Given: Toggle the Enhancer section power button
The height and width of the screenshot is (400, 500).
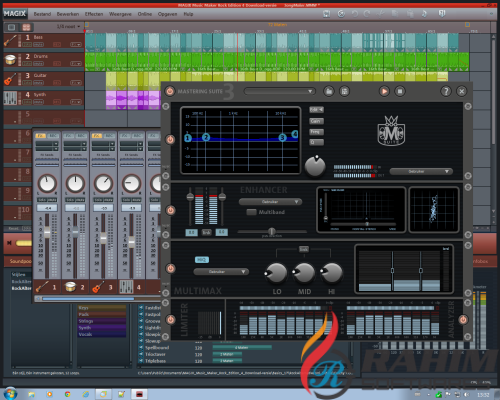Looking at the screenshot, I should 170,210.
